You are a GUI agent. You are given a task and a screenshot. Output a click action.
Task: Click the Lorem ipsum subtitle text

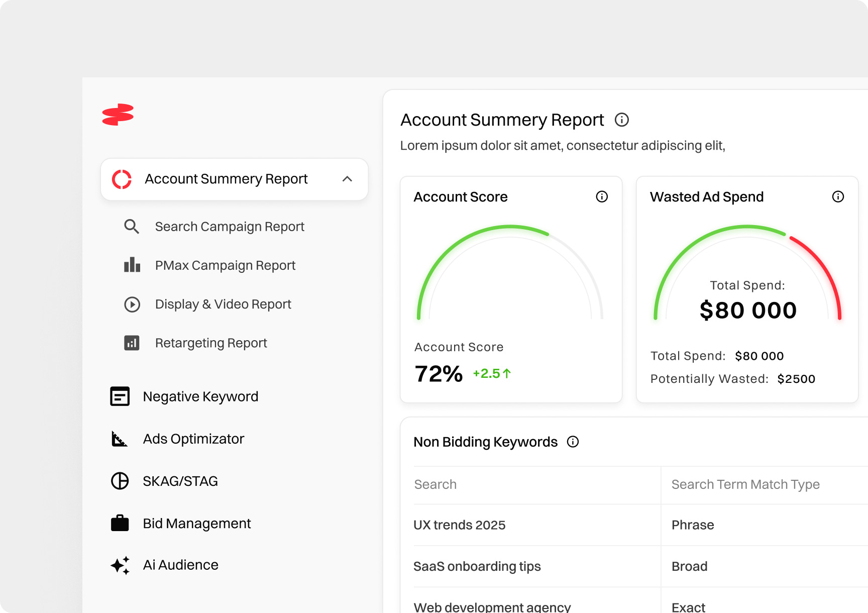[563, 146]
